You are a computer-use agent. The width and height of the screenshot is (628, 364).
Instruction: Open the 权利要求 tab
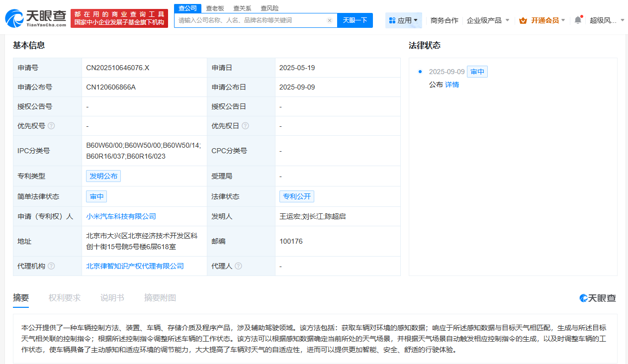point(64,298)
